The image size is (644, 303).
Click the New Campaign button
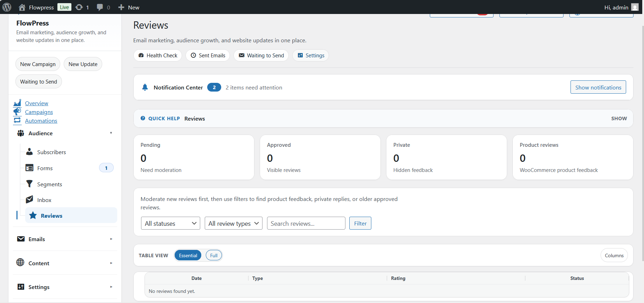click(38, 64)
